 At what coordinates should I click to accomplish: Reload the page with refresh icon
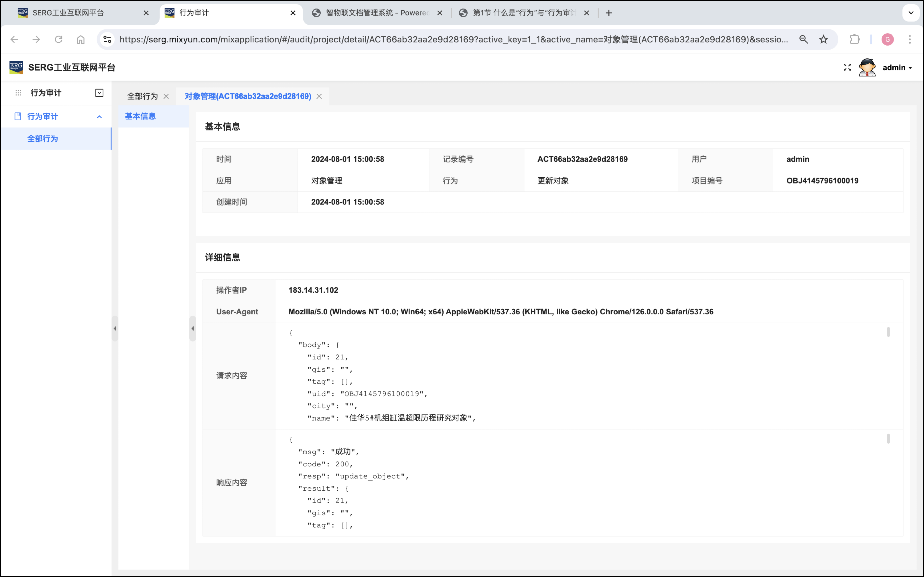tap(58, 39)
